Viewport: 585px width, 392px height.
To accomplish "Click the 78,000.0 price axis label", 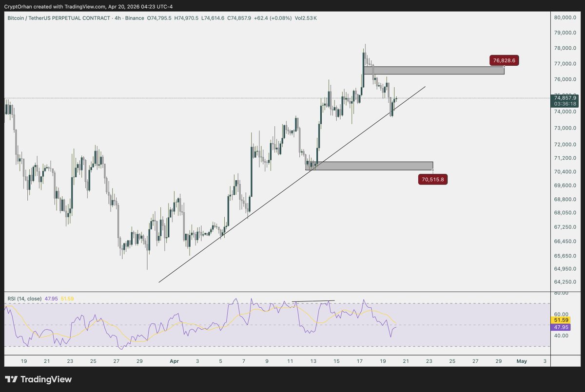I will coord(565,48).
